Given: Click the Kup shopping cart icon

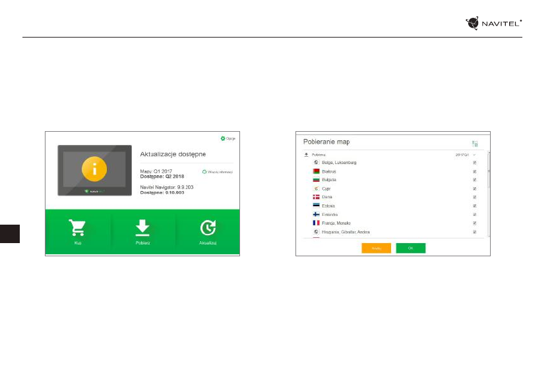Looking at the screenshot, I should click(x=77, y=227).
